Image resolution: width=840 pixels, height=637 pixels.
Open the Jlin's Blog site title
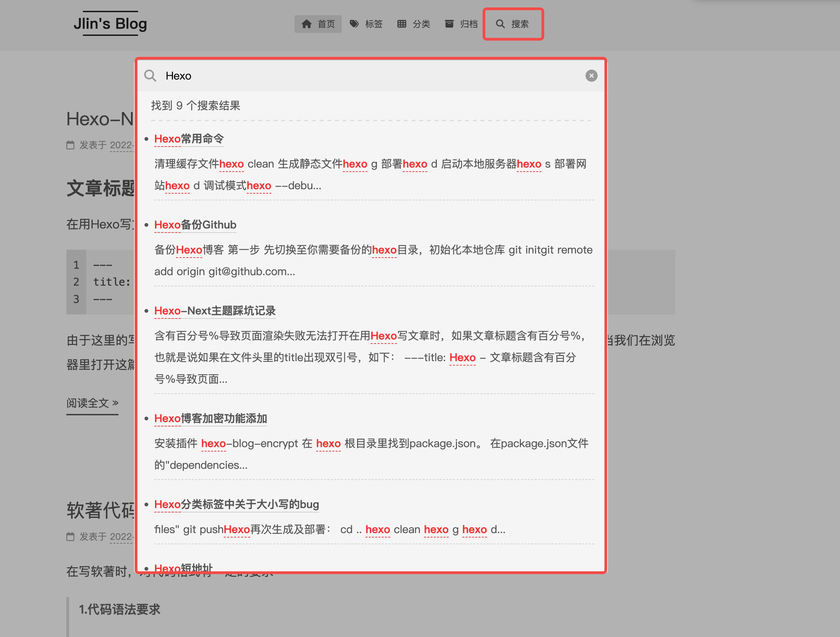[110, 24]
